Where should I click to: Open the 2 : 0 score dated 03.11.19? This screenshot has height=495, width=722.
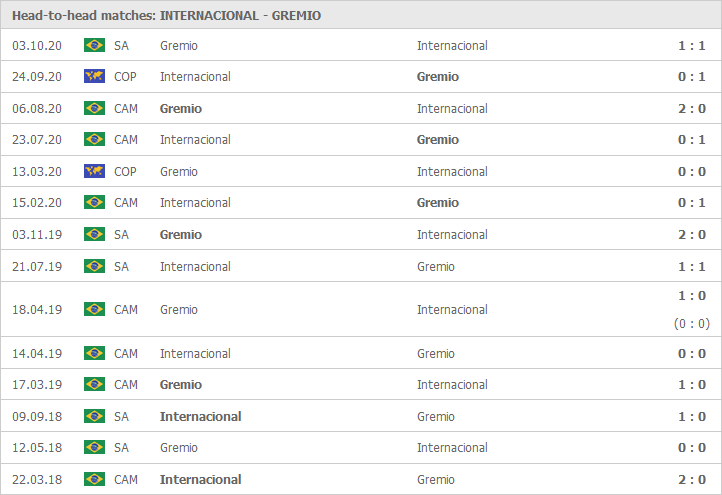click(692, 234)
